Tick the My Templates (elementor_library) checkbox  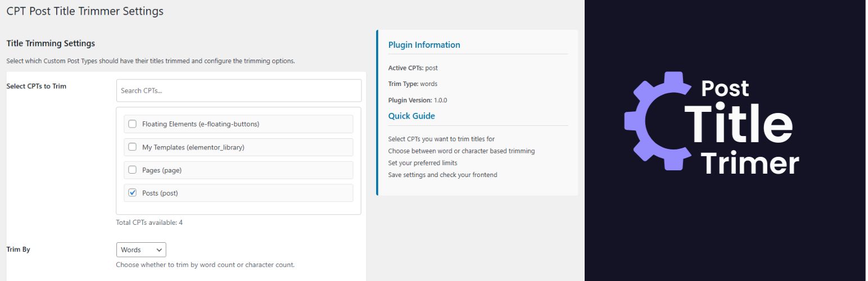point(133,147)
